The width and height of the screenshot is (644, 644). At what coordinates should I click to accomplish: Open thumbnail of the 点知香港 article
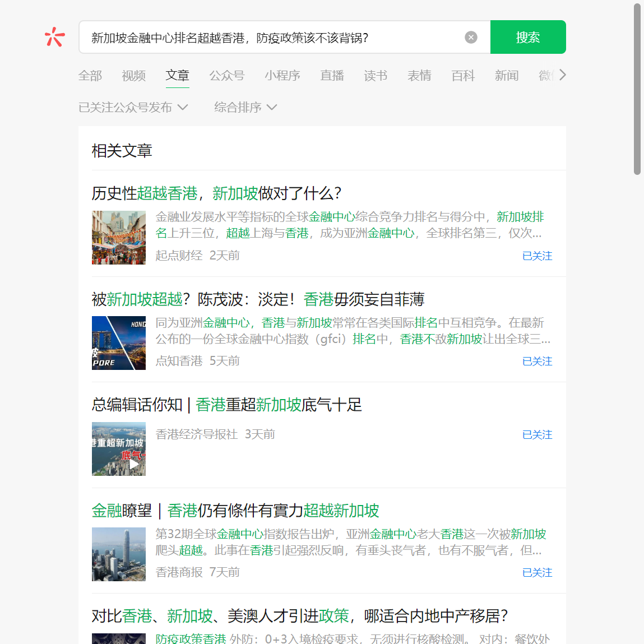point(119,343)
